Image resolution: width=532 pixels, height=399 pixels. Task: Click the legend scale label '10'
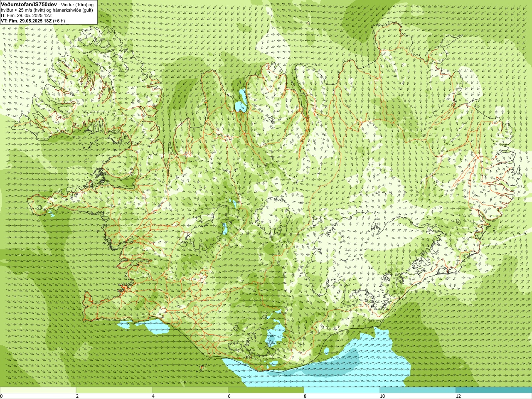[x=382, y=396]
